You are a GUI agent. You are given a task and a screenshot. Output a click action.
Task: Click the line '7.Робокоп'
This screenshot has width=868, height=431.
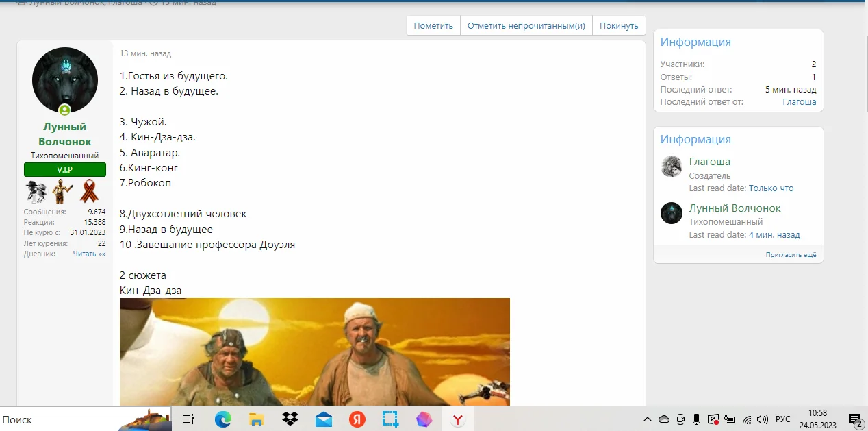pyautogui.click(x=145, y=183)
